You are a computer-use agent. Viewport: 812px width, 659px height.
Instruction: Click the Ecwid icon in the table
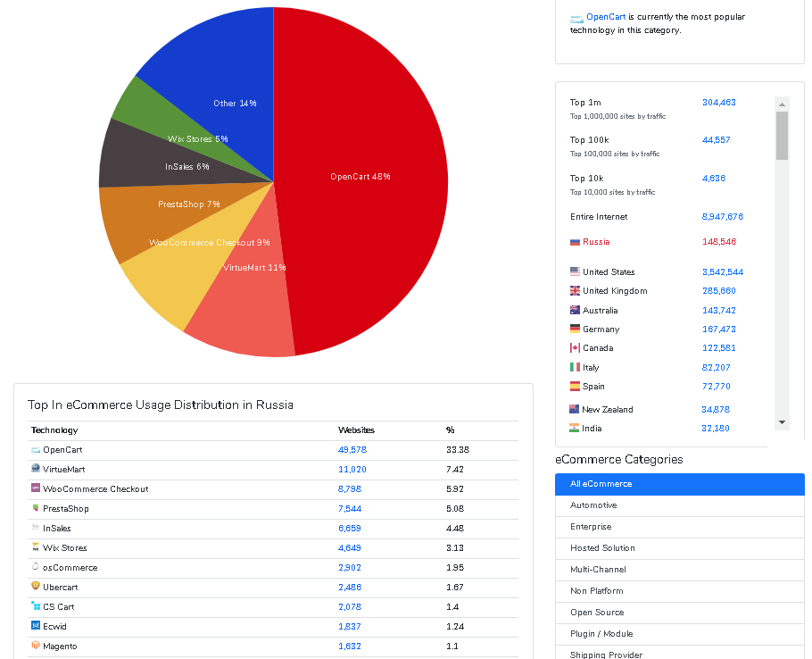(35, 625)
